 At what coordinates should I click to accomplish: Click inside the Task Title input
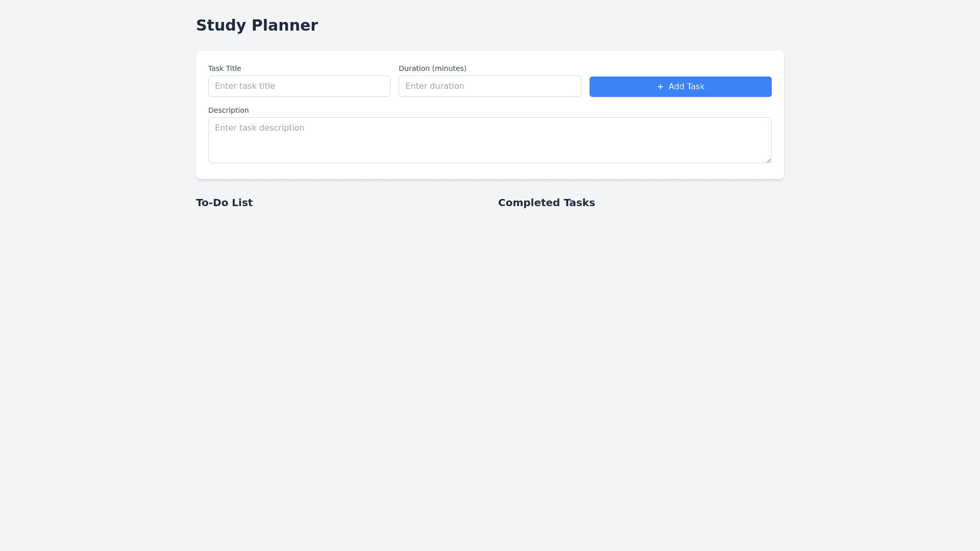pos(299,86)
